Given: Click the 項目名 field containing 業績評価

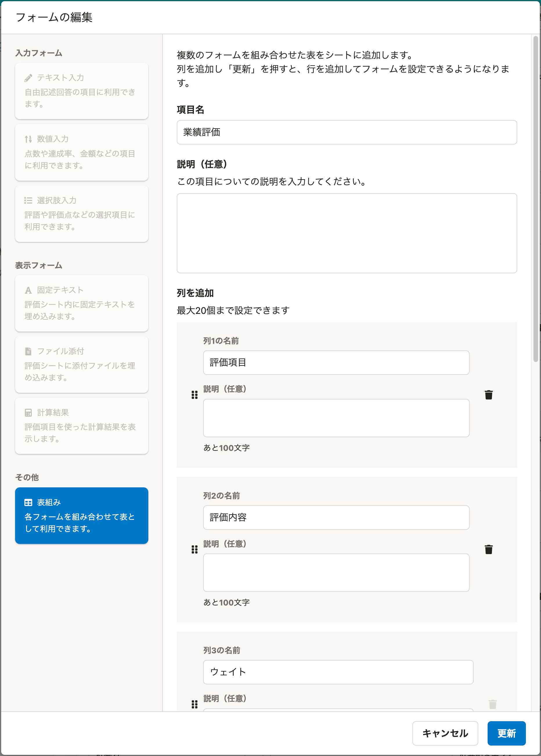Looking at the screenshot, I should tap(347, 132).
